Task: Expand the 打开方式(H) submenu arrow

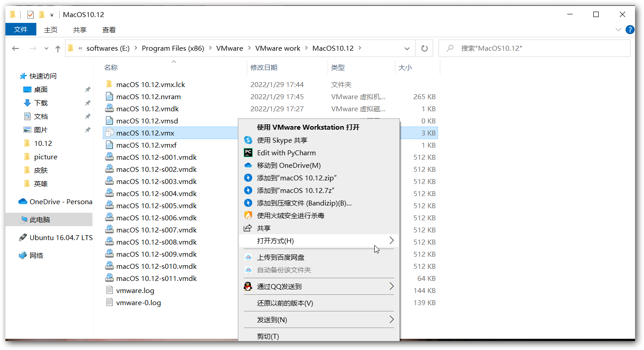Action: pos(391,241)
